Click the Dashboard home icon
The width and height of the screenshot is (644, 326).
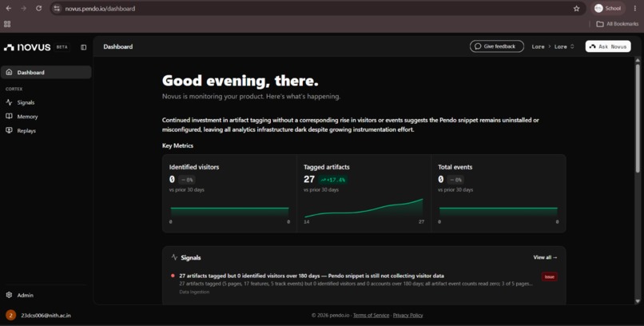coord(9,72)
